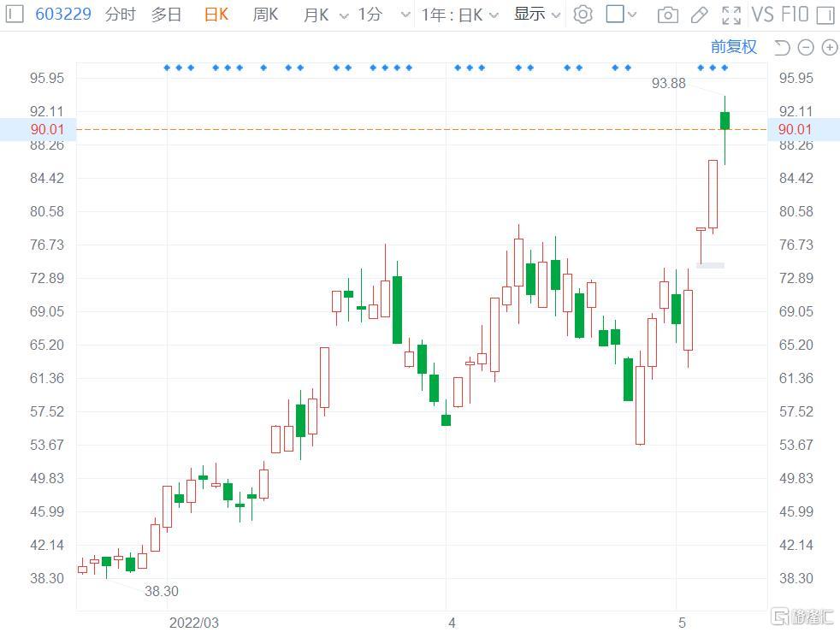Click the highlighted 90.01 right axis tag
This screenshot has width=840, height=632.
click(x=803, y=129)
